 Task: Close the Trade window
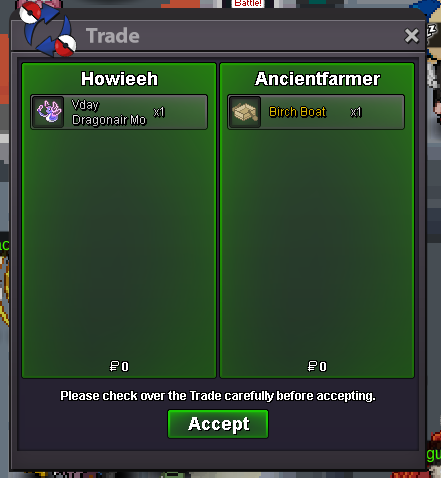pos(411,36)
